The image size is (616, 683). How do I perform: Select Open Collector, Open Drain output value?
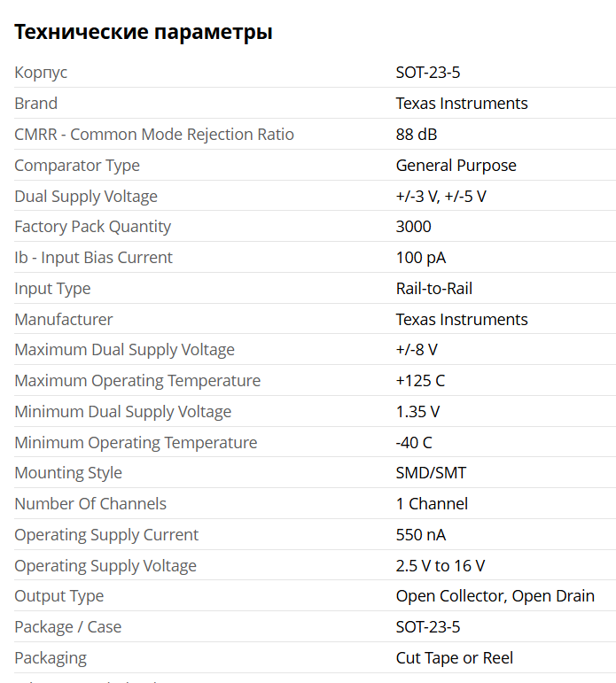point(495,596)
